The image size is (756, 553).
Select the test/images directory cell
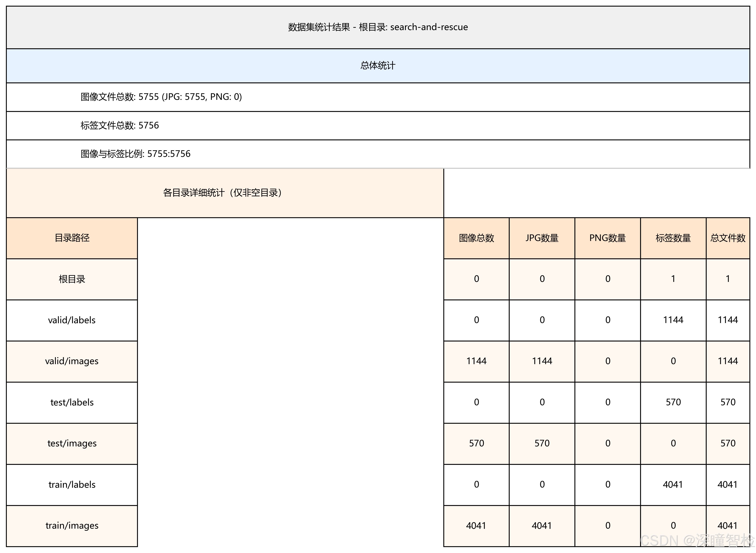(x=72, y=444)
